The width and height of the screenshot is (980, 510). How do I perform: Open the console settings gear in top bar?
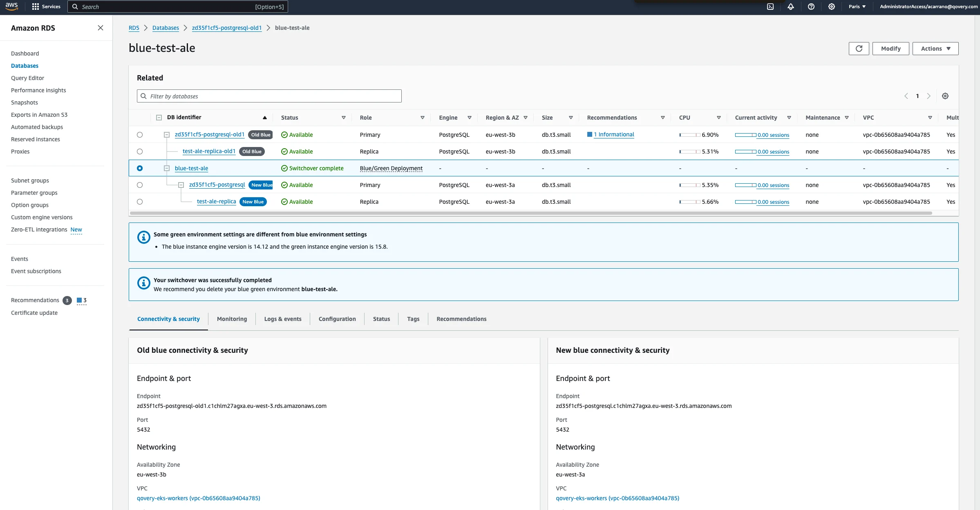tap(832, 7)
